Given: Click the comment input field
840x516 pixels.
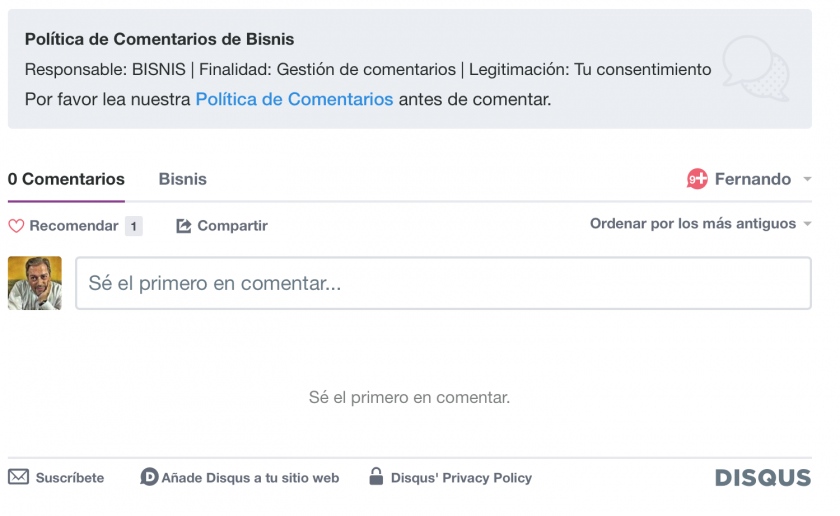Looking at the screenshot, I should click(x=443, y=284).
